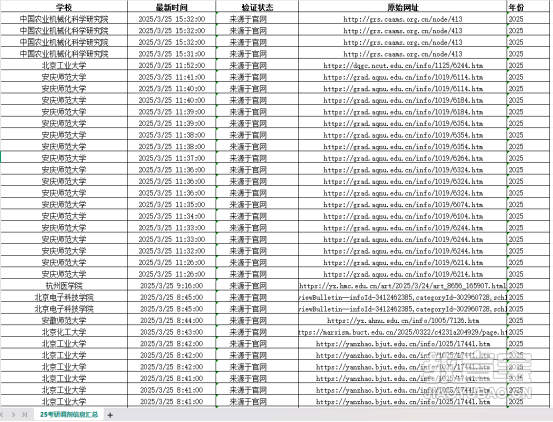Select the 安徽师范大学 cell
Viewport: 553px width, 422px height.
coord(64,321)
